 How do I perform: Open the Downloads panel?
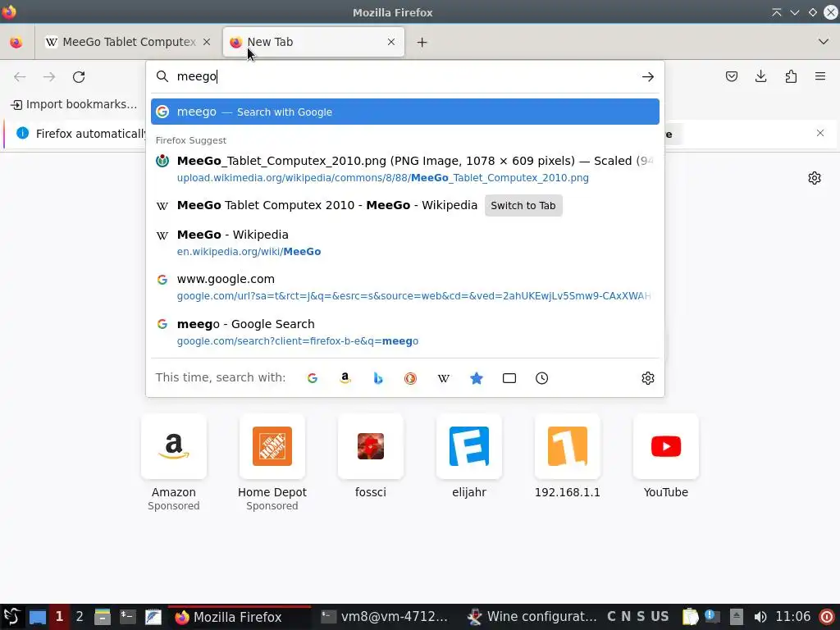coord(760,76)
